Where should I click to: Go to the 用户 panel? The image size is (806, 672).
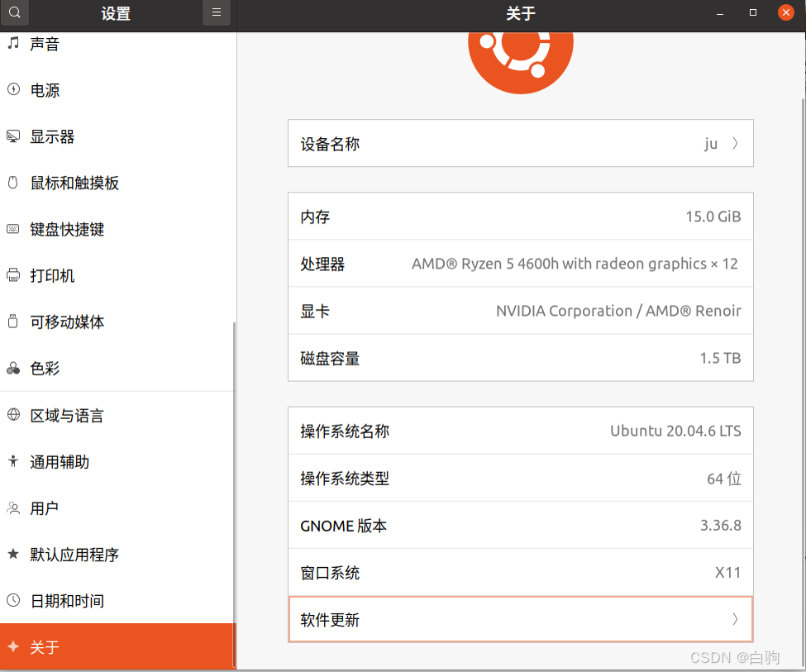click(x=117, y=508)
